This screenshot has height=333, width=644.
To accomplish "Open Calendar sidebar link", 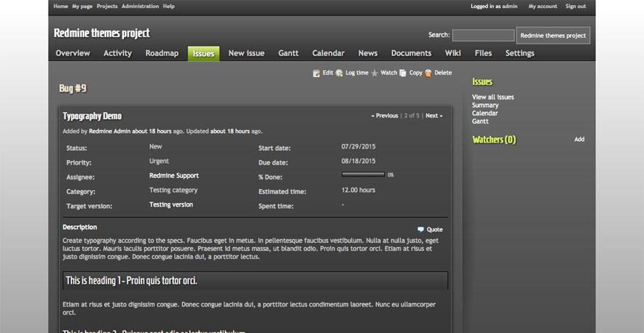I will (x=485, y=114).
